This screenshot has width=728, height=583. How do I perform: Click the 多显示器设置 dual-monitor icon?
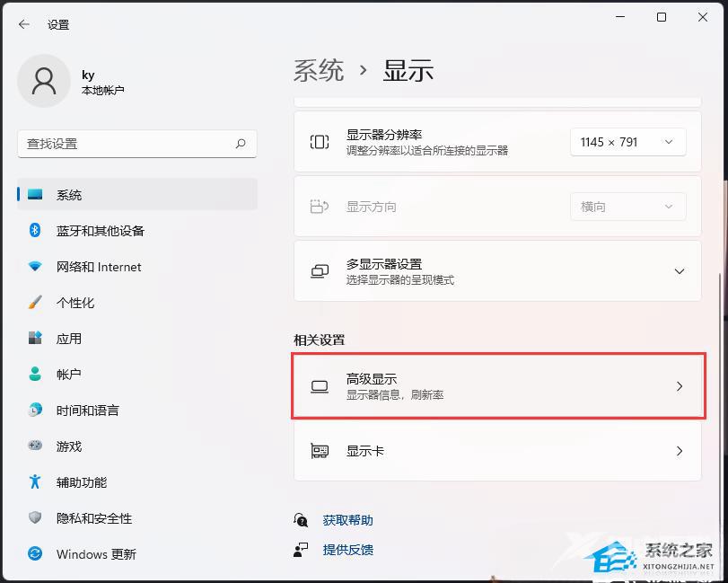(320, 270)
